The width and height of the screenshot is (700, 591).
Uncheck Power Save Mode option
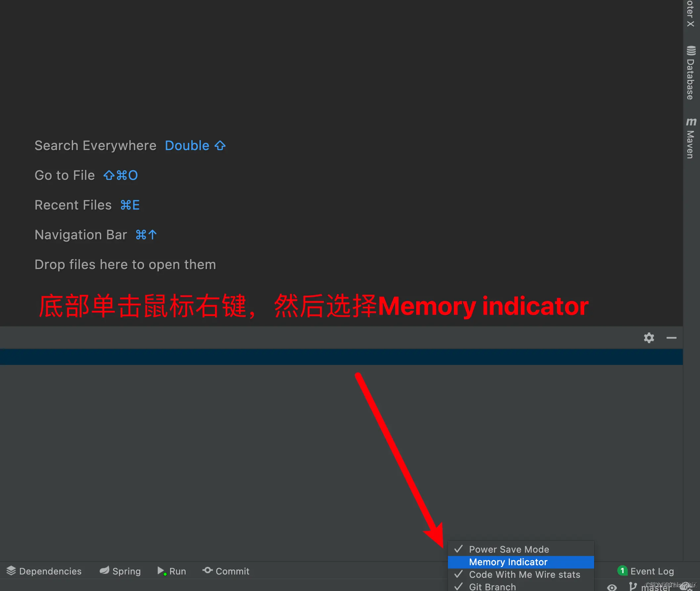[x=508, y=549]
